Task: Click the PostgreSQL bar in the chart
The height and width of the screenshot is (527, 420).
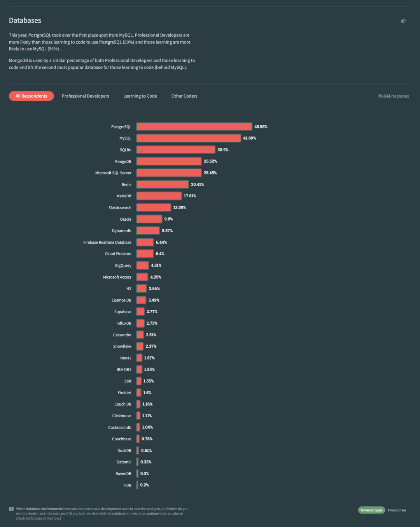Action: [x=194, y=126]
